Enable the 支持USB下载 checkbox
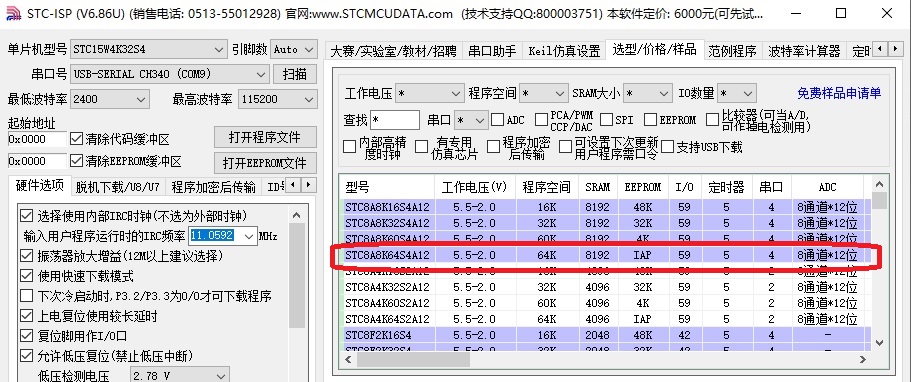This screenshot has height=382, width=911. 668,147
